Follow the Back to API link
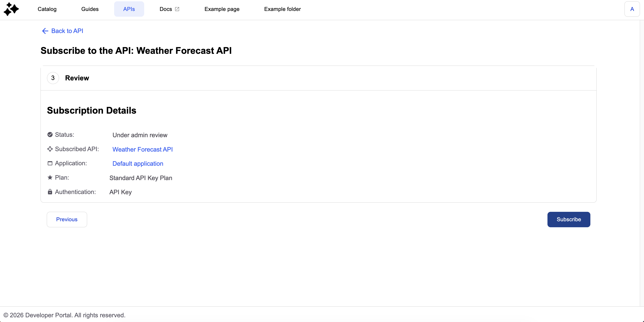This screenshot has height=322, width=644. point(62,31)
